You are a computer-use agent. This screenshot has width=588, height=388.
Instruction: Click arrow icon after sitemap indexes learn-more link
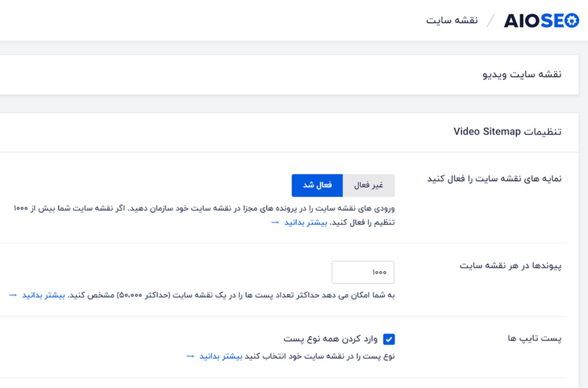coord(275,222)
